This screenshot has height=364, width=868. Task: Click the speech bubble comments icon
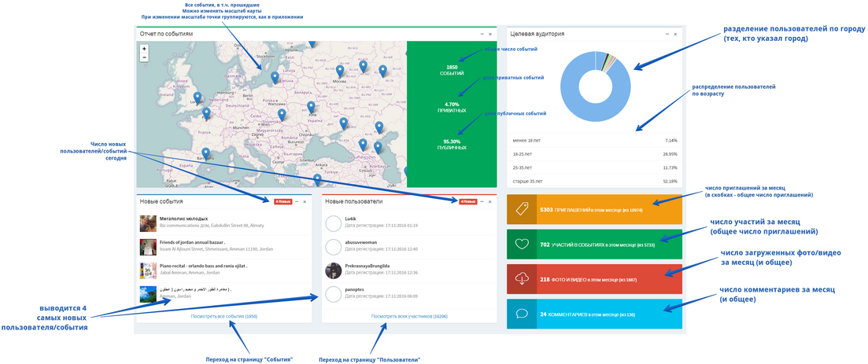[x=522, y=314]
